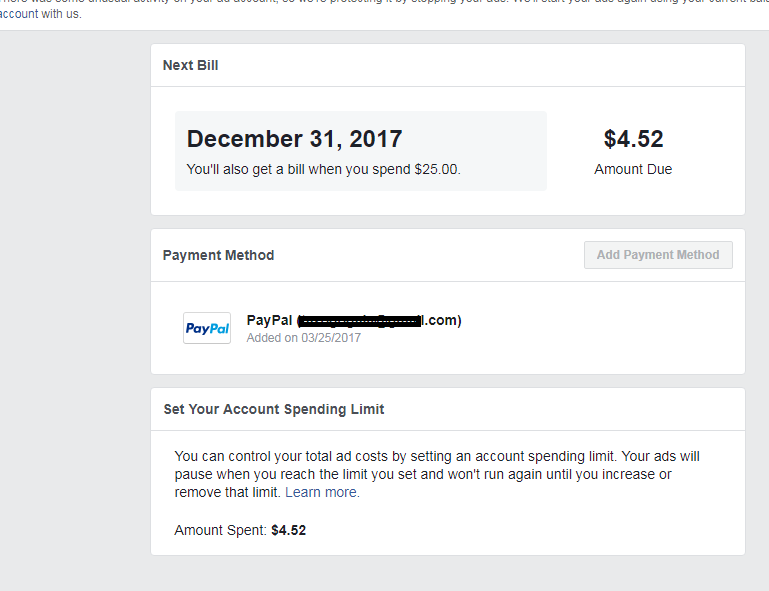This screenshot has width=769, height=591.
Task: Click the December 31, 2017 billing date
Action: [x=294, y=139]
